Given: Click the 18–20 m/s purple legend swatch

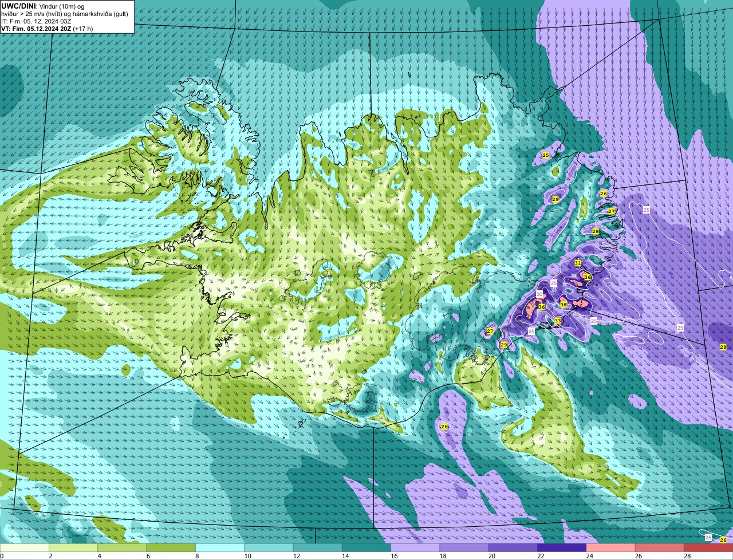Looking at the screenshot, I should coord(464,547).
